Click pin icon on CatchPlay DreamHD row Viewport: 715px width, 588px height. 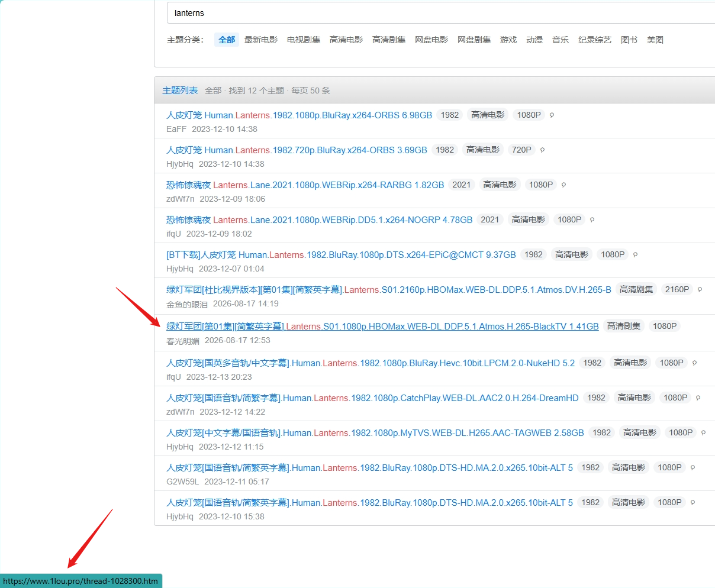[698, 398]
